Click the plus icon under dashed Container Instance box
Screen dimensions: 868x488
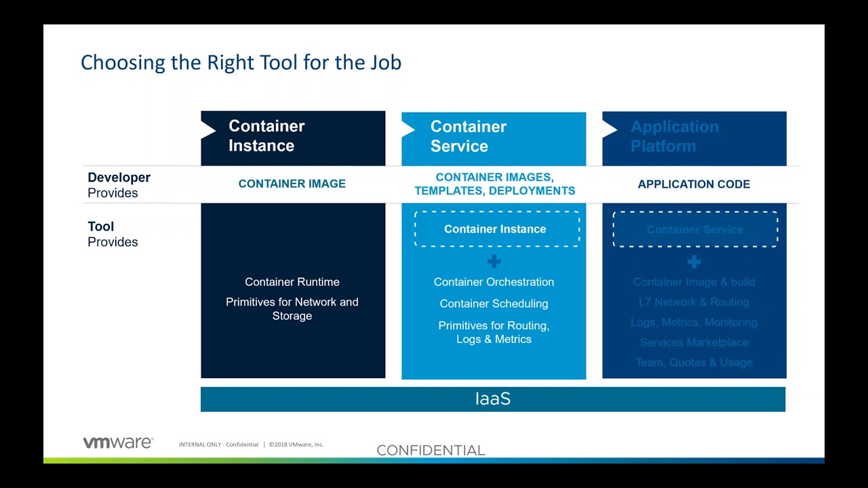494,262
